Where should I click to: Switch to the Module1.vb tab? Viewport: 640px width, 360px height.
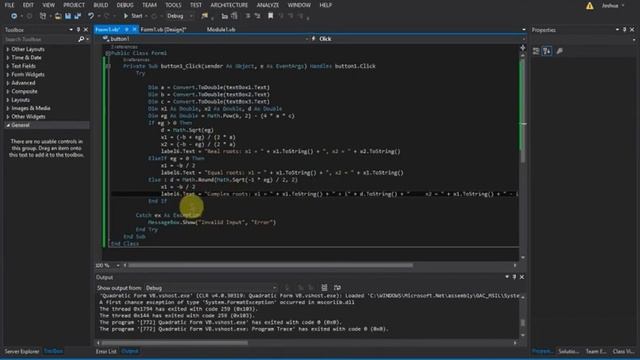coord(221,29)
